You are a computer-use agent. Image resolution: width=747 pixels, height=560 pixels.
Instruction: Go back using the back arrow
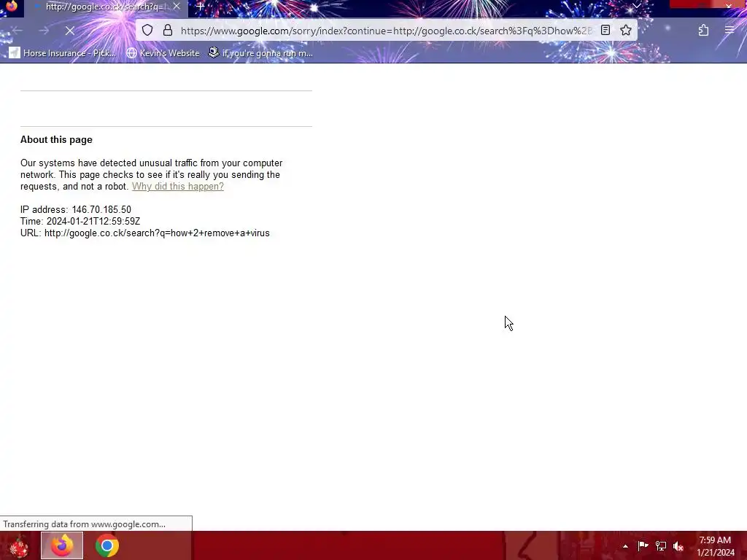[x=18, y=31]
